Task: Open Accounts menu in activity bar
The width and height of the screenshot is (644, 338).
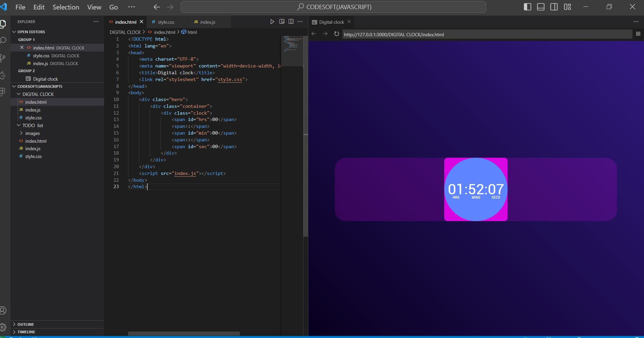Action: click(x=3, y=310)
